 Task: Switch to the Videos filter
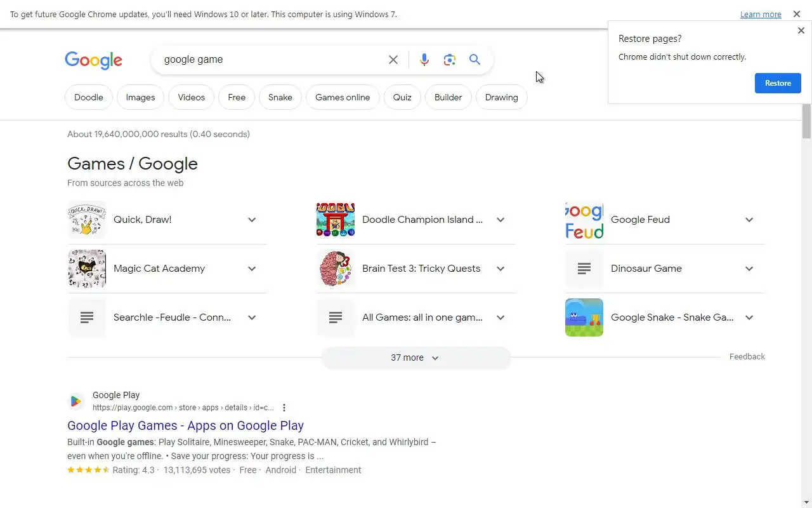191,98
